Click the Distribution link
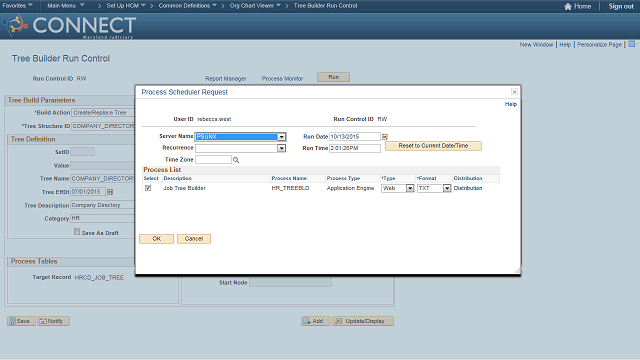 468,188
